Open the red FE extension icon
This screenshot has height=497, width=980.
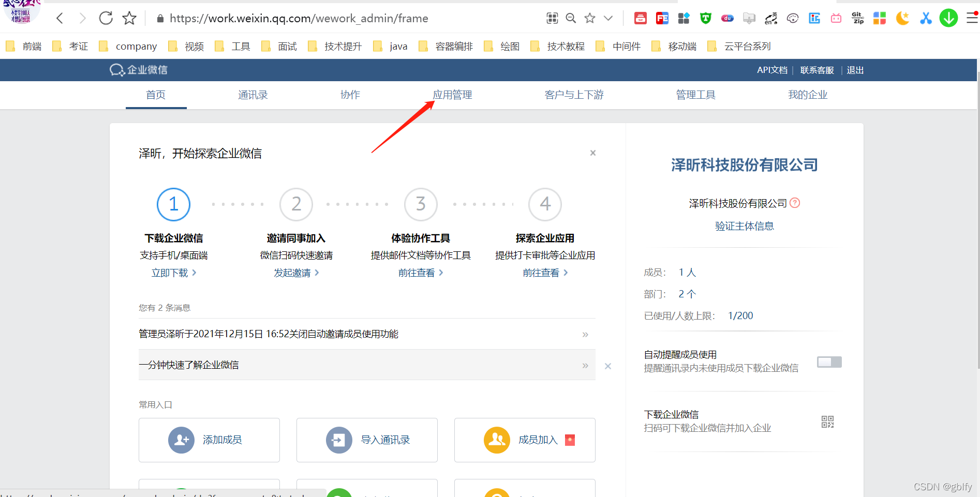(x=662, y=19)
